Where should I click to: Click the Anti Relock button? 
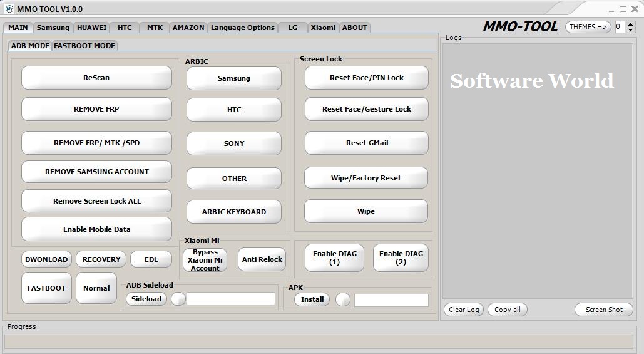coord(262,259)
